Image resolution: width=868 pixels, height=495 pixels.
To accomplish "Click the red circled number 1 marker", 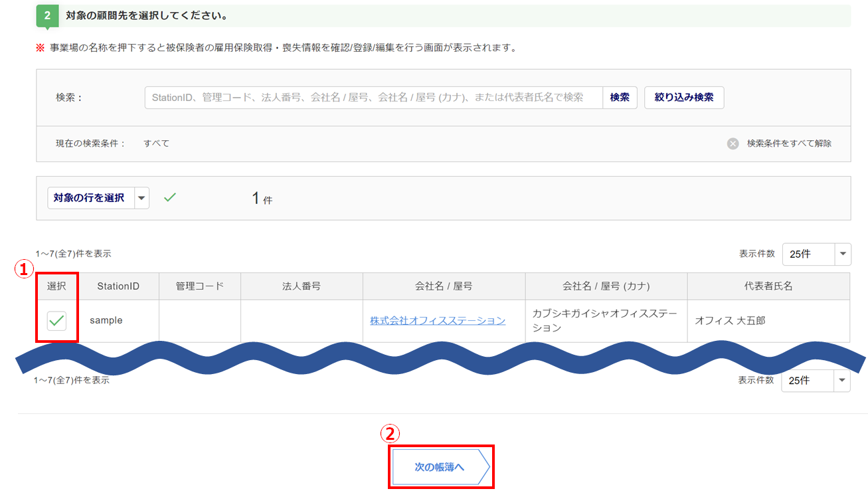I will pyautogui.click(x=24, y=269).
